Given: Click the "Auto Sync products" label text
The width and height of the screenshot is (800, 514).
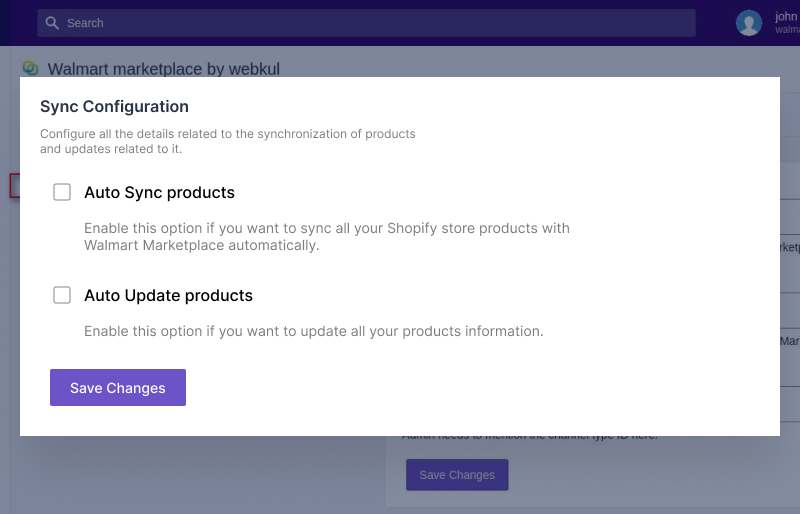Looking at the screenshot, I should pyautogui.click(x=159, y=192).
